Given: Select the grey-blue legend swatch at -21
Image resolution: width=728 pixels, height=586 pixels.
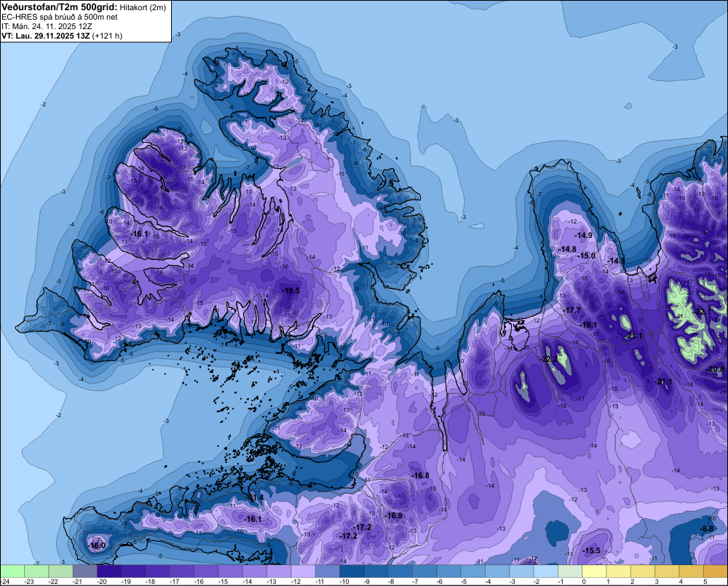Looking at the screenshot, I should [x=84, y=571].
